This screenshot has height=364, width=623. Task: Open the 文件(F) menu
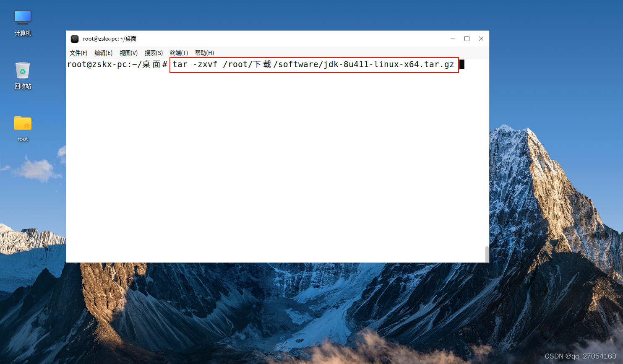pyautogui.click(x=78, y=53)
